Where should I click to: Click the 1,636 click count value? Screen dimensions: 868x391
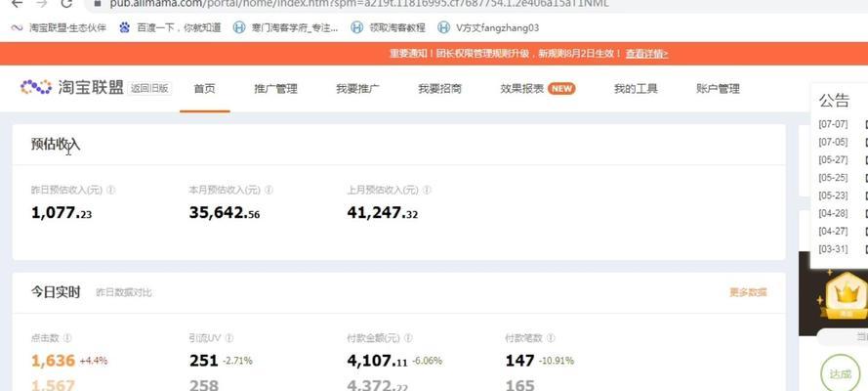point(53,361)
